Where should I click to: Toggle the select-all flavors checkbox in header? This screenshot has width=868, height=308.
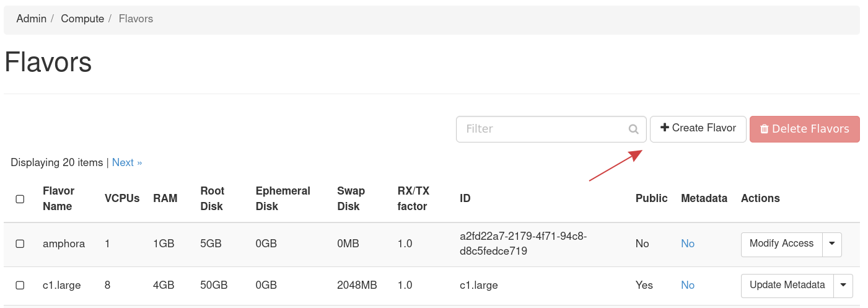(20, 199)
